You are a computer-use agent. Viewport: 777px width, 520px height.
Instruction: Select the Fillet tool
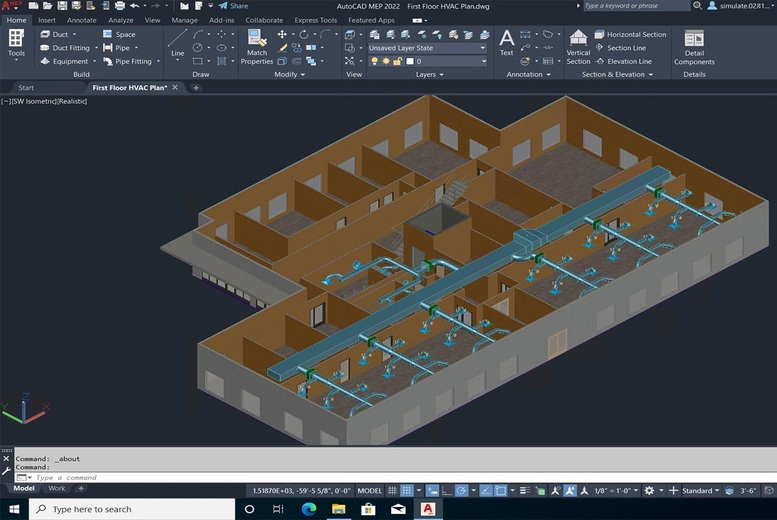click(x=325, y=34)
